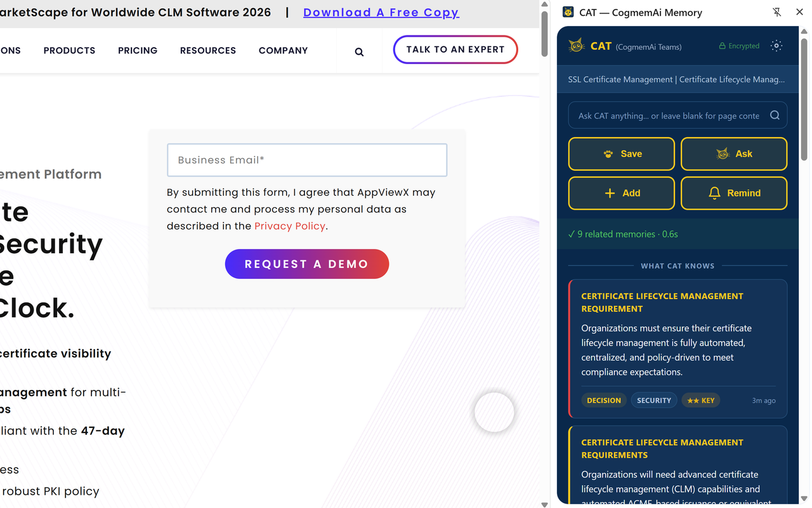Open the Certificate Lifecycle Management Requirement memory card
Screen dimensions: 812x508
pos(678,349)
